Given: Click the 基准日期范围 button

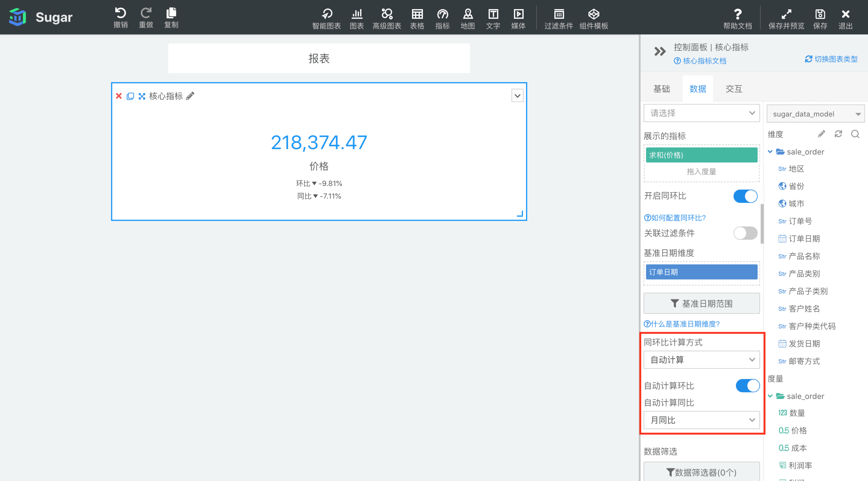Looking at the screenshot, I should 701,303.
